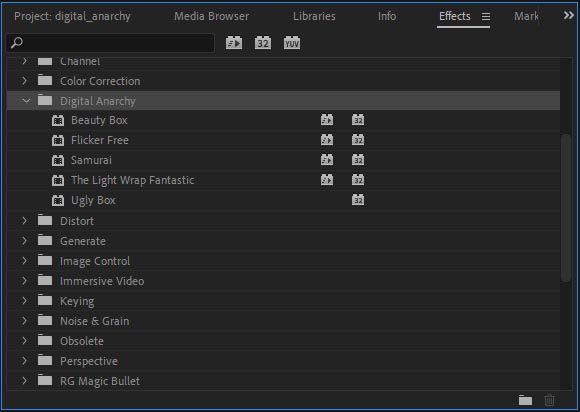
Task: Click Beauty Box 32-bit badge
Action: tap(358, 120)
